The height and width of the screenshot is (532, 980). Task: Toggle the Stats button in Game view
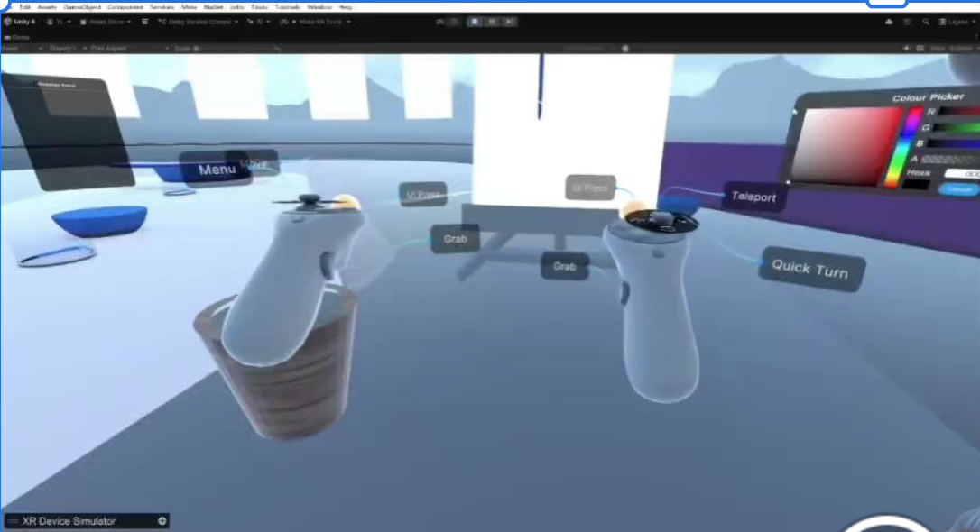point(937,48)
